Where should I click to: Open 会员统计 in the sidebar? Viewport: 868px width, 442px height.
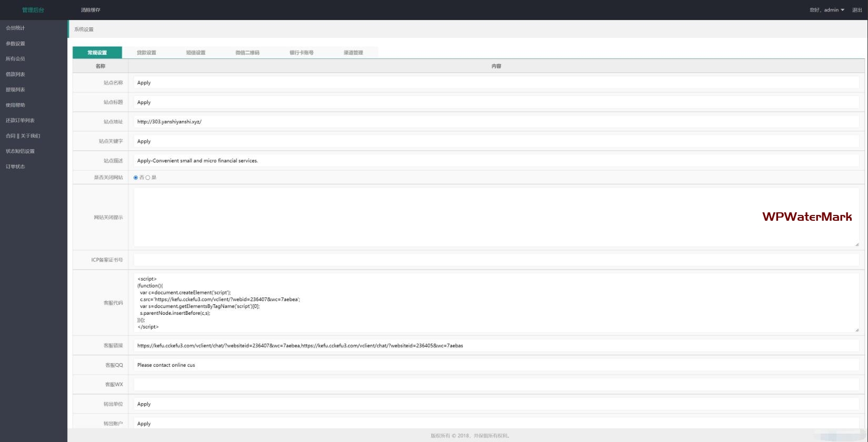15,28
